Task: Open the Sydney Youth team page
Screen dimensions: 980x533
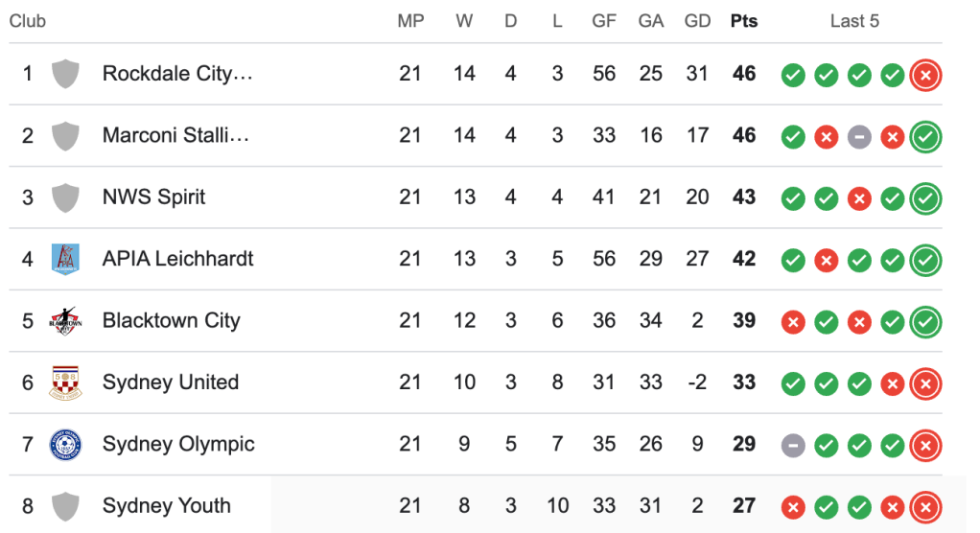Action: [167, 505]
